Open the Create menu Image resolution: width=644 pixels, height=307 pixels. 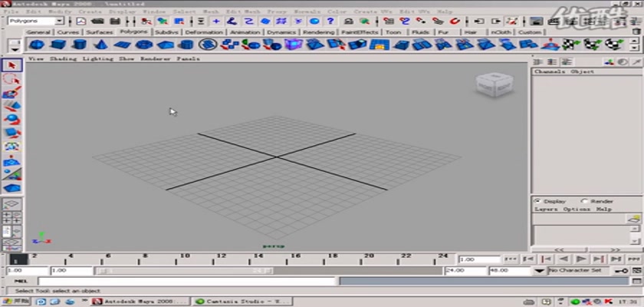pyautogui.click(x=90, y=12)
